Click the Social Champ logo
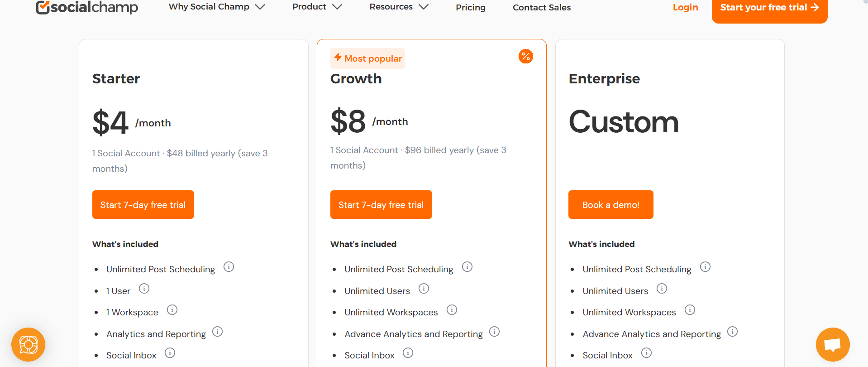This screenshot has height=367, width=868. pos(87,7)
